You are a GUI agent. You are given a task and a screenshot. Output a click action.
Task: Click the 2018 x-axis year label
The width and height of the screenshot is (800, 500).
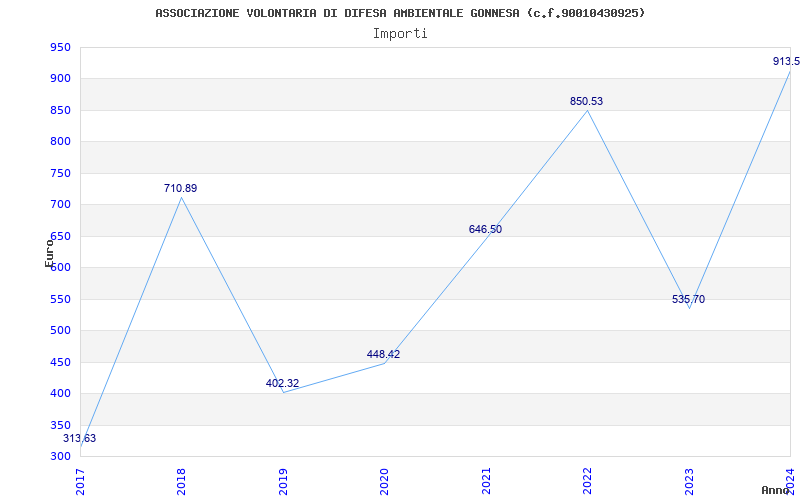point(182,481)
